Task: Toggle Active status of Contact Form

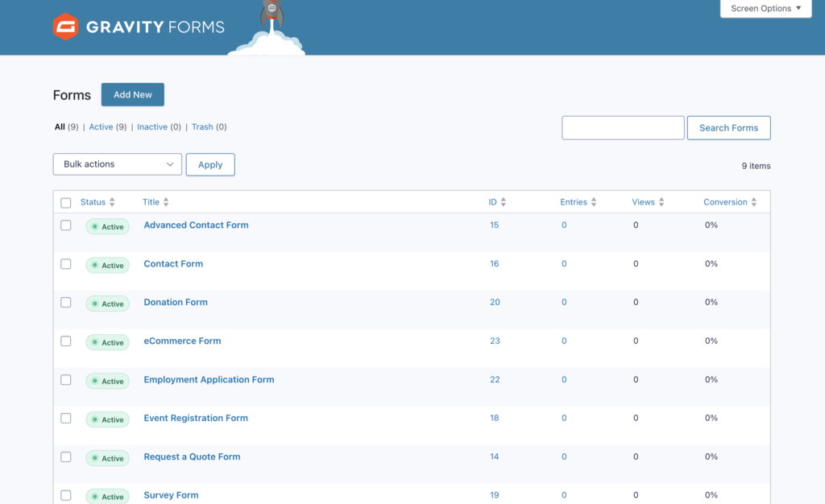Action: [x=108, y=265]
